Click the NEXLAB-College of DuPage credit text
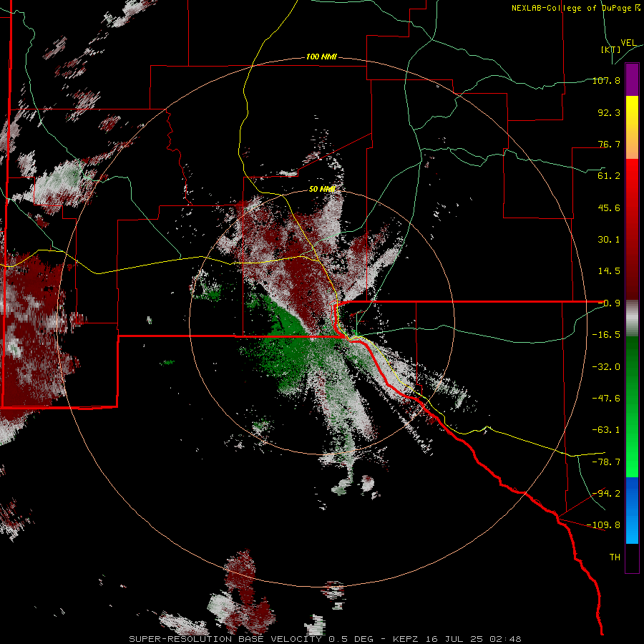644x644 pixels. (x=575, y=8)
